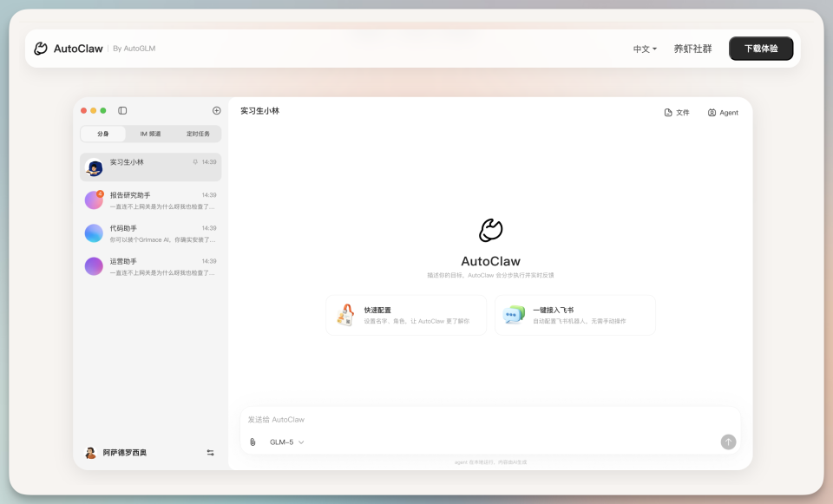Click the sort/switch icon next to 阿萨德罗西奥
Viewport: 833px width, 504px height.
pos(209,452)
